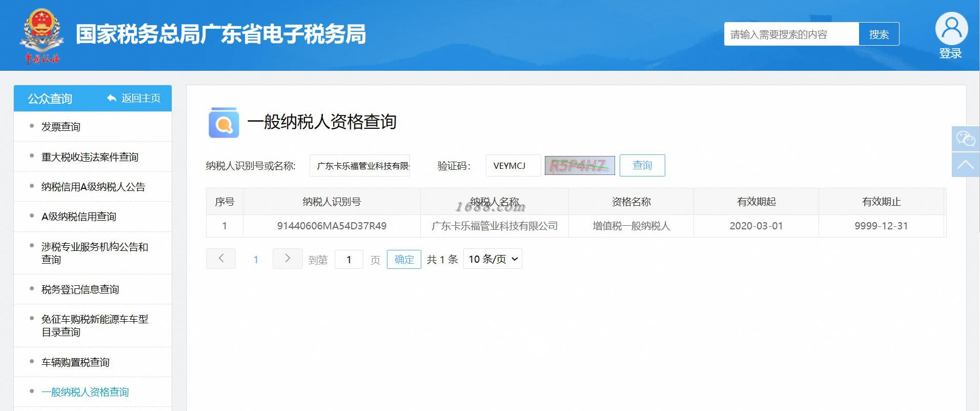
Task: Click the 序号 column header
Action: 224,202
